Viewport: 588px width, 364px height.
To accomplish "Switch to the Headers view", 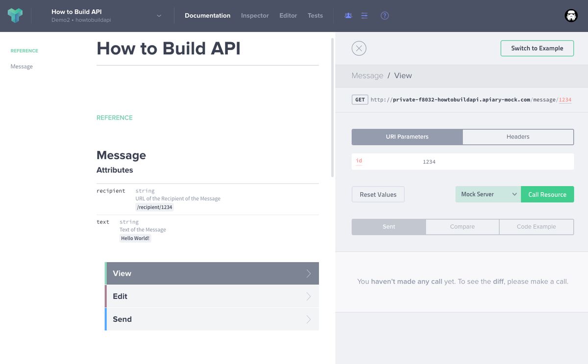I will [x=518, y=137].
